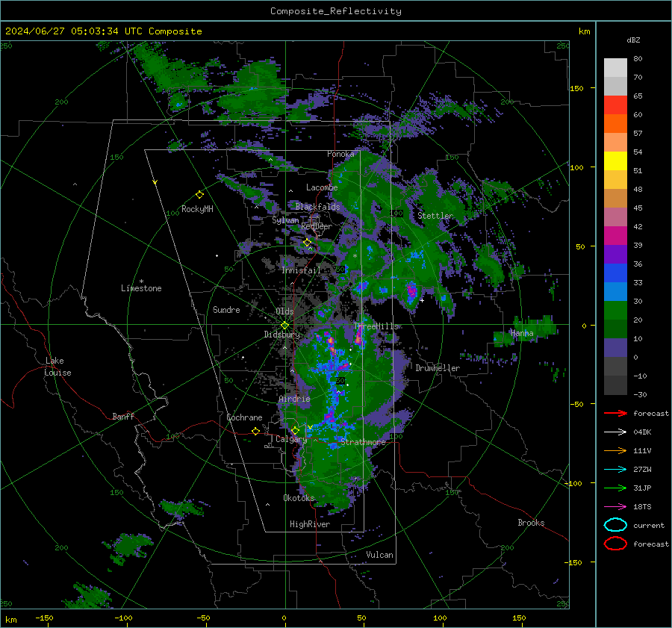
Task: Click the red forecast ellipse legend icon
Action: pos(615,544)
